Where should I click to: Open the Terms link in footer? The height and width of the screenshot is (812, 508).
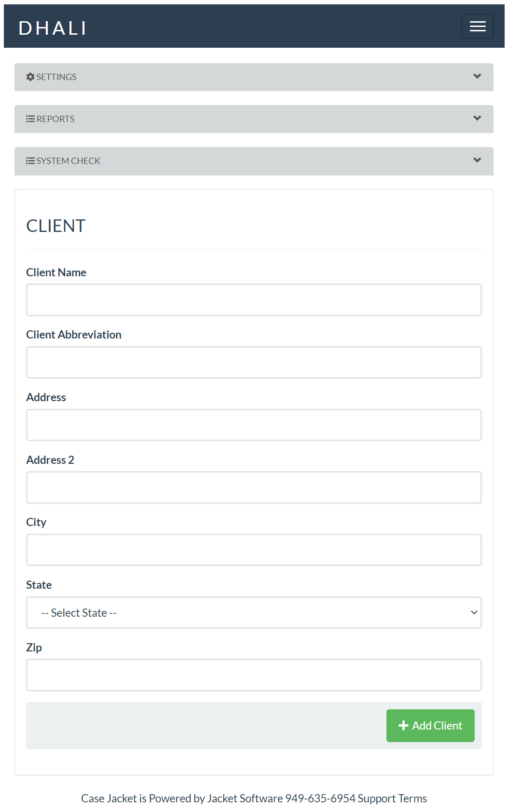click(412, 798)
